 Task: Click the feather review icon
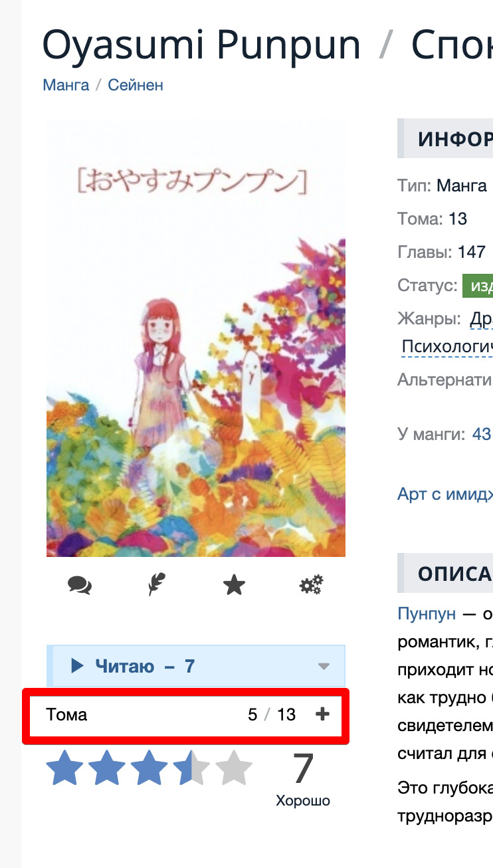point(157,585)
